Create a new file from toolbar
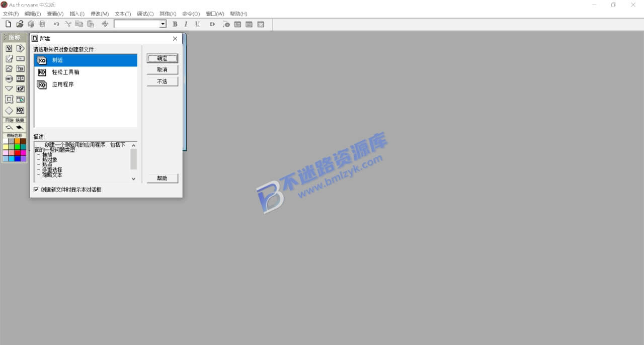The height and width of the screenshot is (345, 644). pyautogui.click(x=8, y=24)
